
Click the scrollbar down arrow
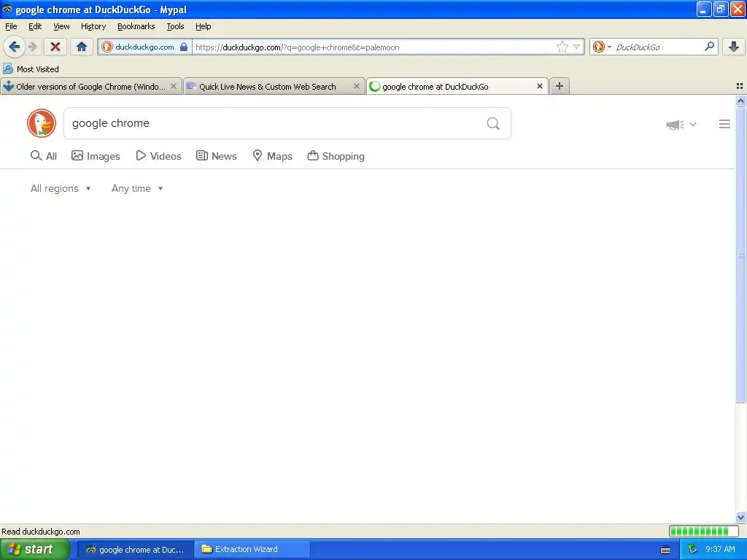click(740, 517)
